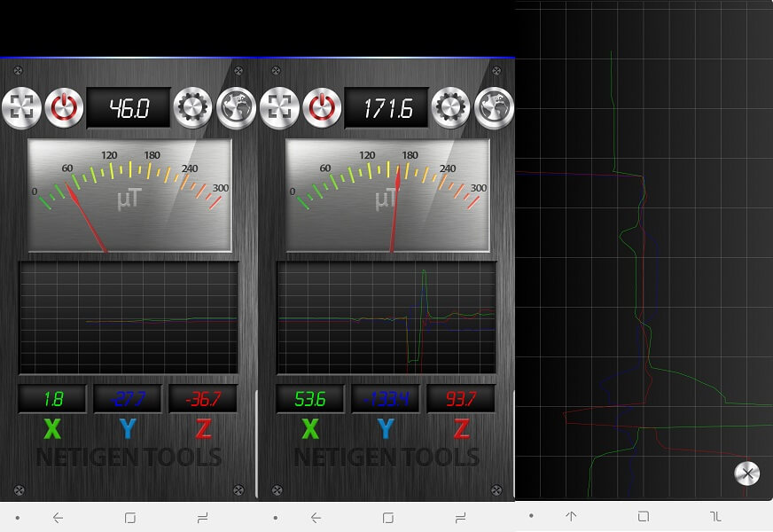This screenshot has height=532, width=773.
Task: Click the 46.0 digital readout display
Action: coord(129,108)
